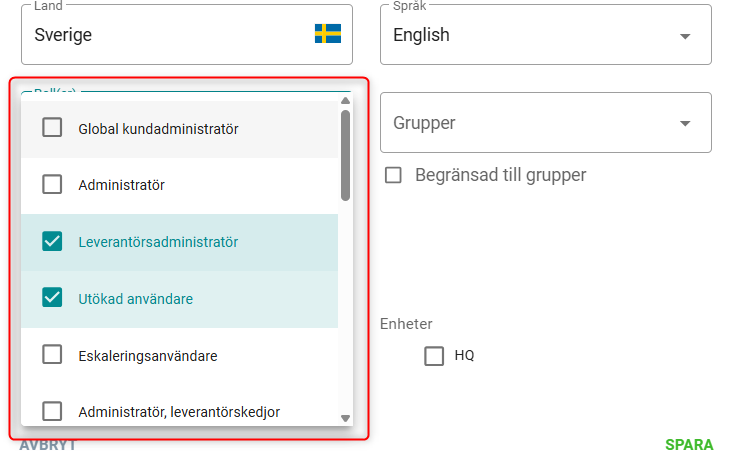743x466 pixels.
Task: Check Administratör, leverantörskedjor checkbox
Action: point(52,411)
